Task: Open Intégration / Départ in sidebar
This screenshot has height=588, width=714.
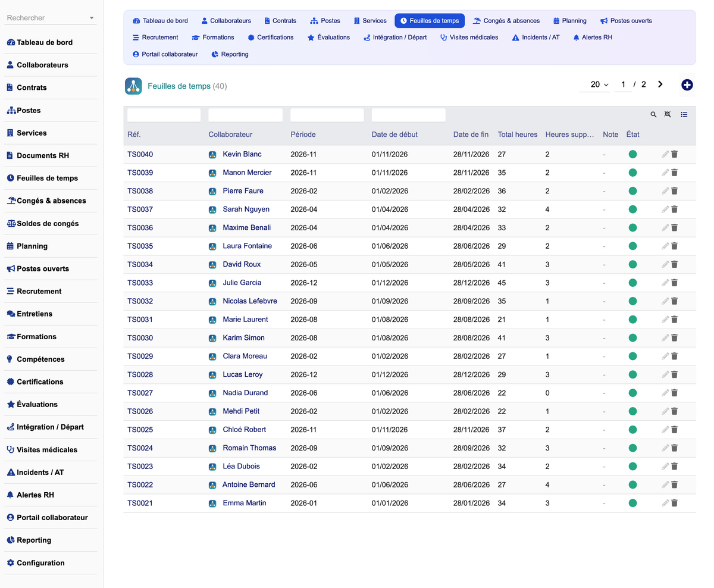Action: [45, 427]
